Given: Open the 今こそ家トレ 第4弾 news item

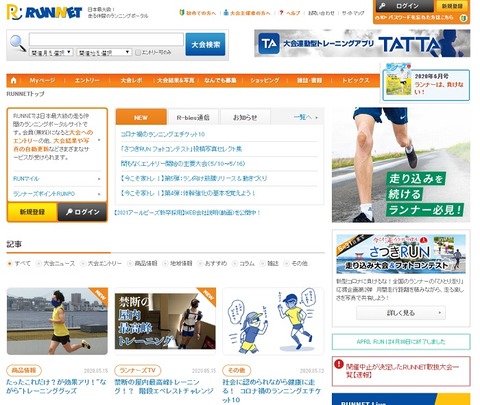Looking at the screenshot, I should pos(188,193).
